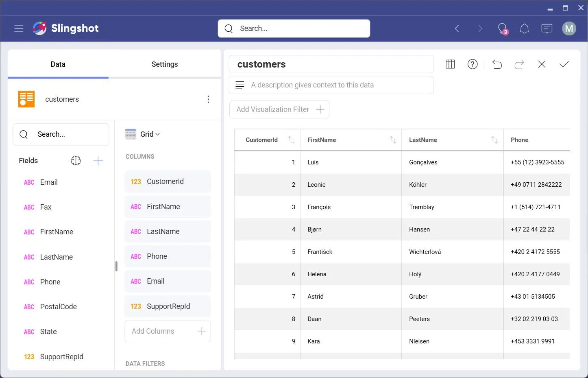Click the brain icon beside Fields
This screenshot has width=588, height=378.
(76, 161)
